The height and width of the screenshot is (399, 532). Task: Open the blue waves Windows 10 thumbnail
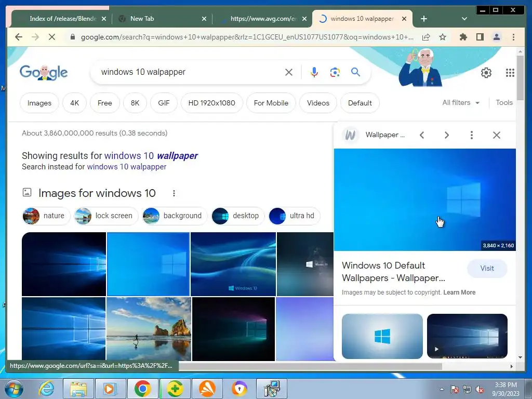[x=233, y=264]
